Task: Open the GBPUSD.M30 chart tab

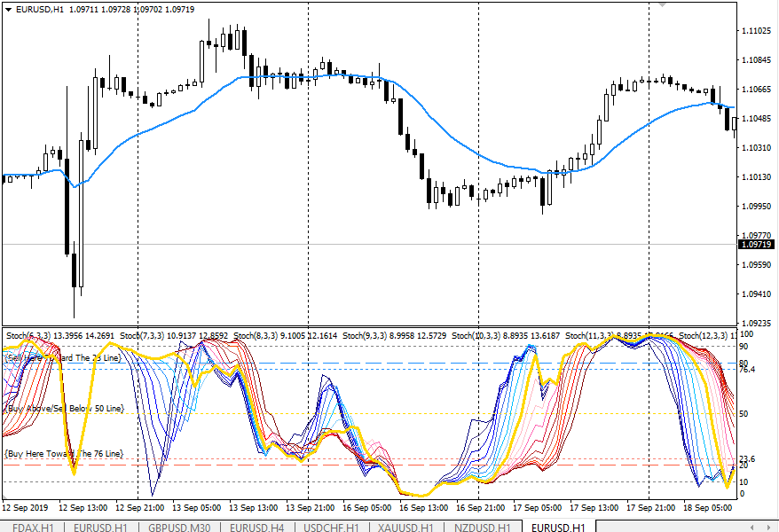Action: point(180,527)
